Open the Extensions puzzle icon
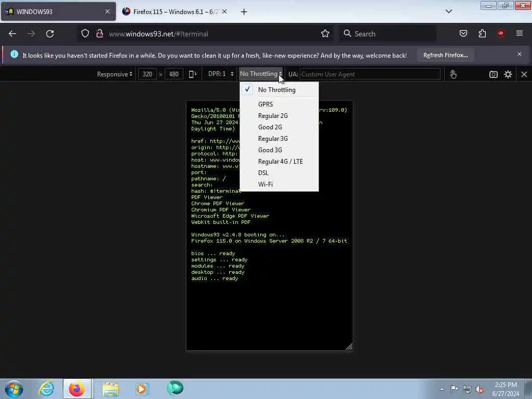532x399 pixels. [x=482, y=33]
